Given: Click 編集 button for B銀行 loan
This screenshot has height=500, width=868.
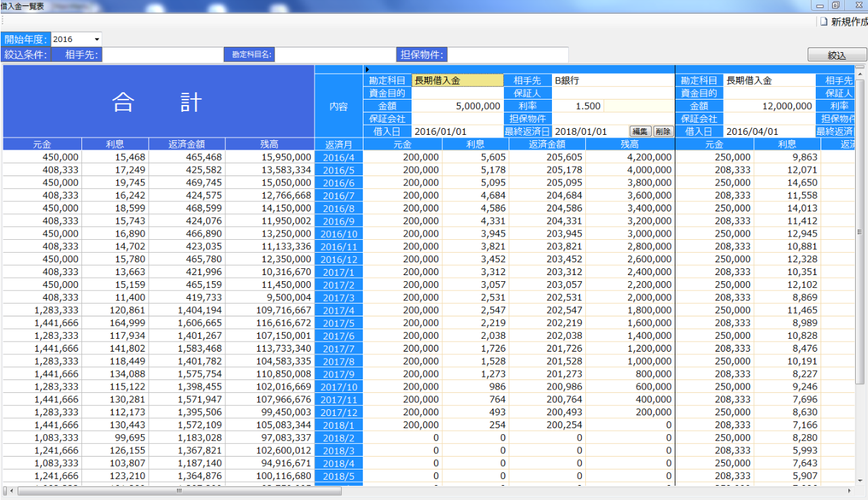Looking at the screenshot, I should tap(640, 131).
